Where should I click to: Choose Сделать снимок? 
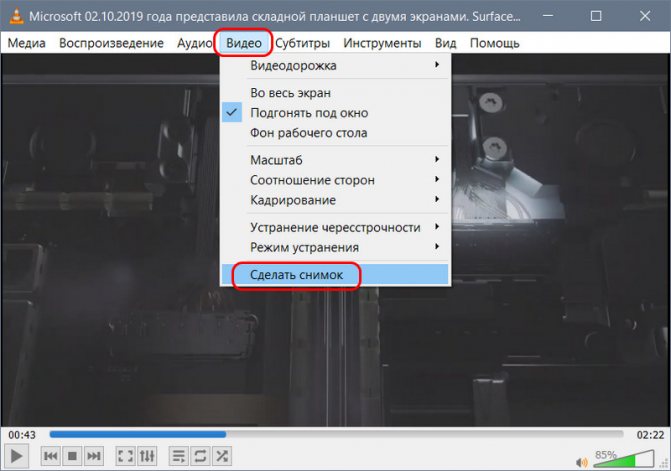tap(335, 275)
